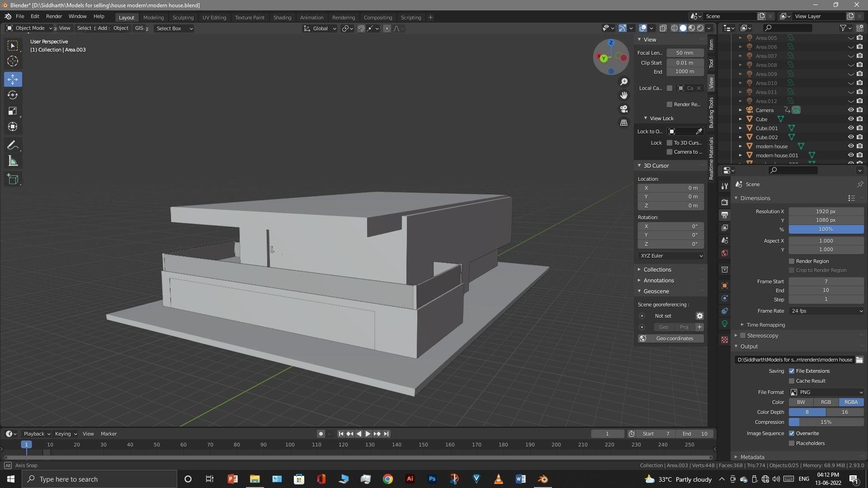Image resolution: width=868 pixels, height=488 pixels.
Task: Toggle X-ray view icon in header
Action: pyautogui.click(x=663, y=28)
